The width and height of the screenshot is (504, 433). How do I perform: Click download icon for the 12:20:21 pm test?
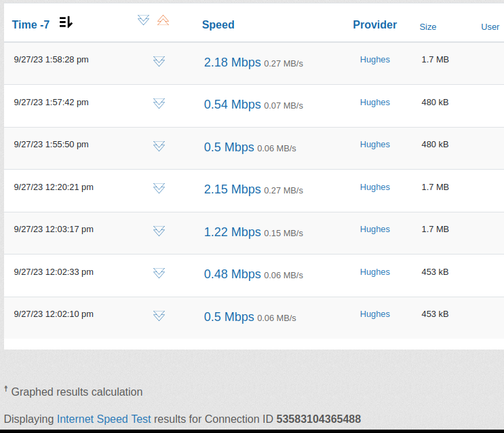click(x=159, y=188)
